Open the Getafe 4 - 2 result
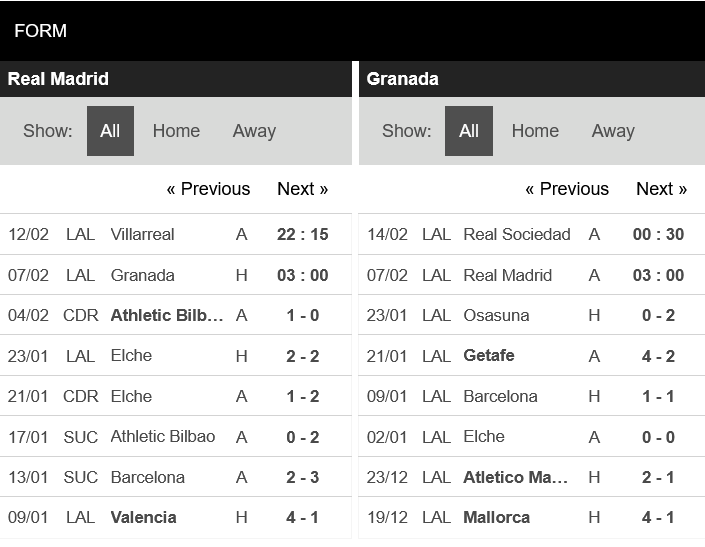Image resolution: width=705 pixels, height=547 pixels. click(532, 356)
